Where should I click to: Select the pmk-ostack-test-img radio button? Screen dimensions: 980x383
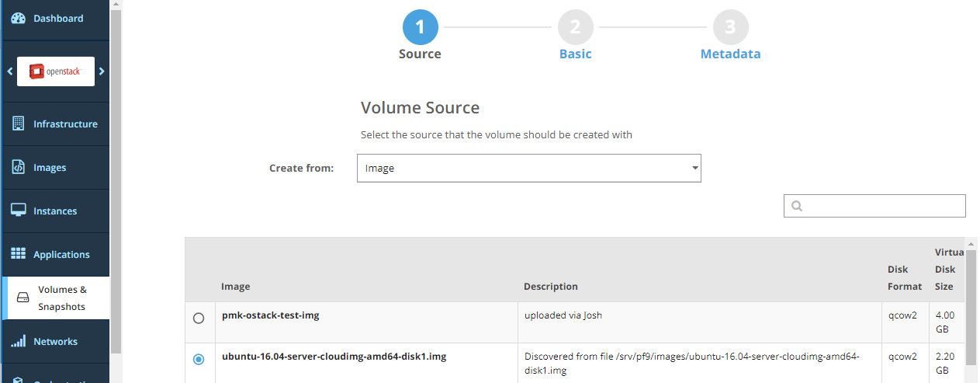point(199,318)
